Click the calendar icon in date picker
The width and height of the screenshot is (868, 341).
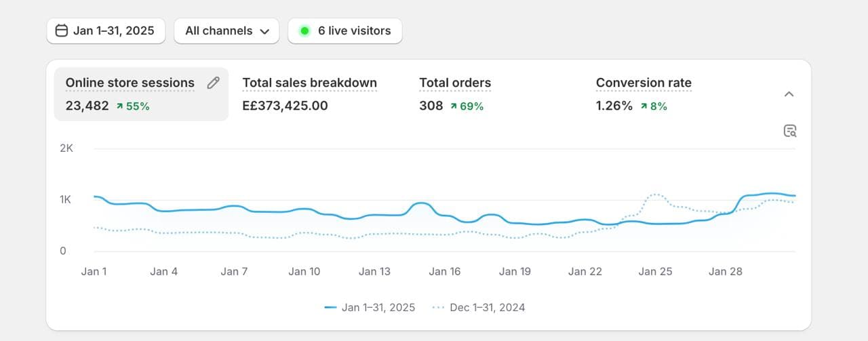coord(61,31)
